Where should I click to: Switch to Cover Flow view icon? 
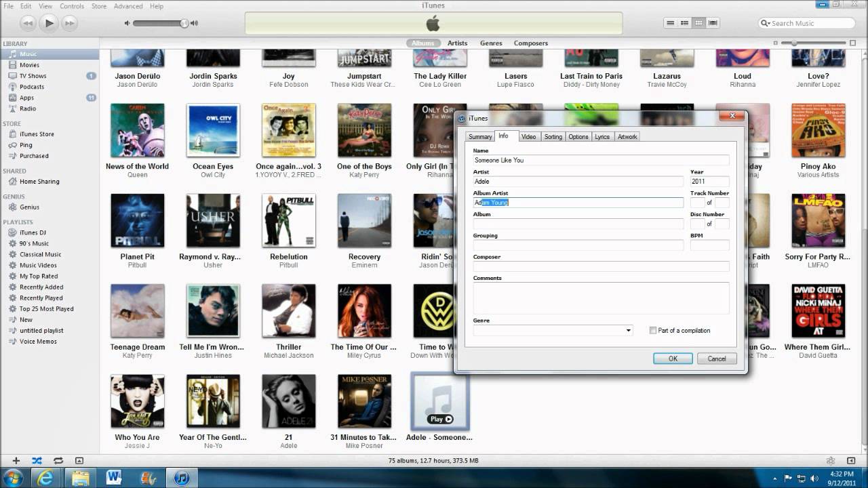click(x=713, y=23)
